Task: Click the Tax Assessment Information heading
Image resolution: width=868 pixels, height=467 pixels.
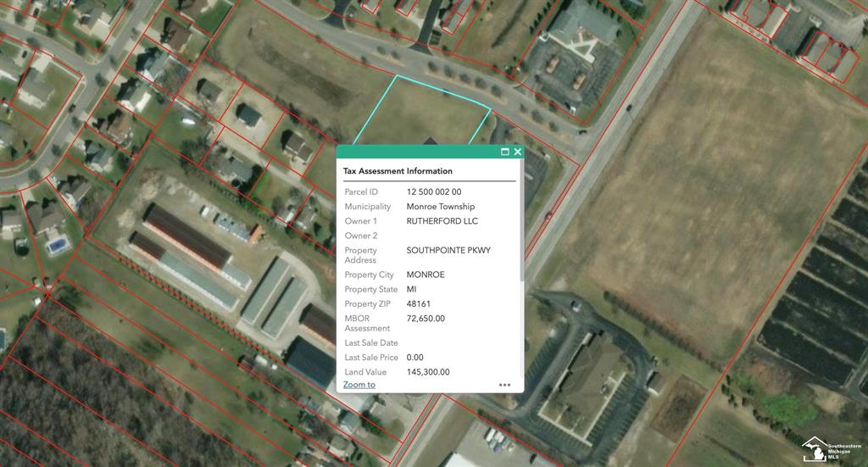Action: (398, 171)
